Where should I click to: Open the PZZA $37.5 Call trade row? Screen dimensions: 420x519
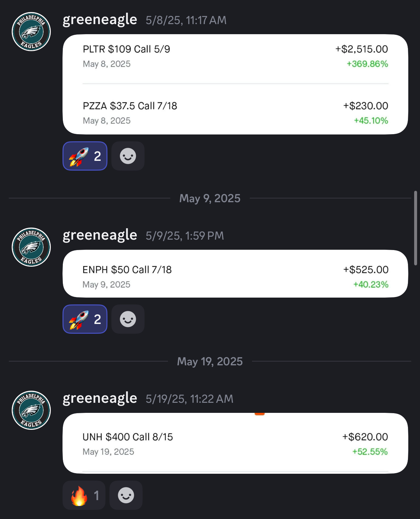click(235, 113)
